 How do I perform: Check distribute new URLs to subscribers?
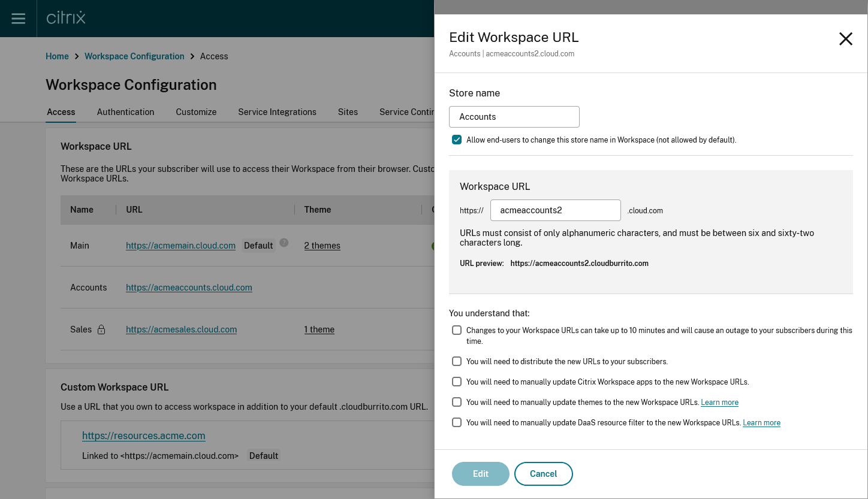[457, 361]
